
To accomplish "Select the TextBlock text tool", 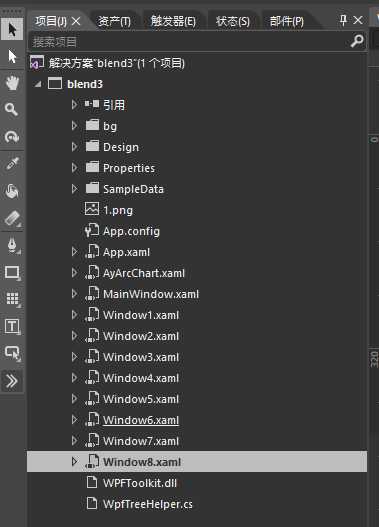I will (12, 326).
